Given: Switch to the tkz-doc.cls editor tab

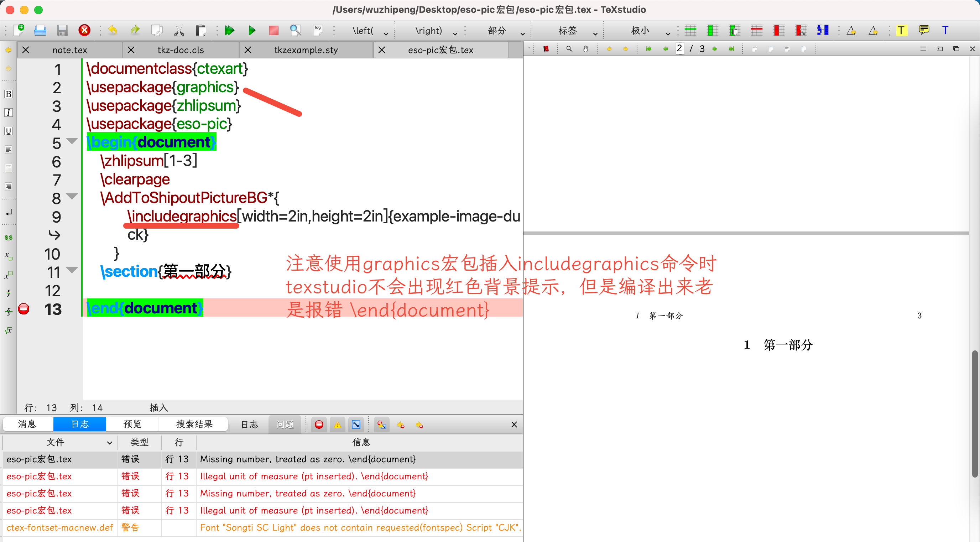Looking at the screenshot, I should pyautogui.click(x=180, y=50).
